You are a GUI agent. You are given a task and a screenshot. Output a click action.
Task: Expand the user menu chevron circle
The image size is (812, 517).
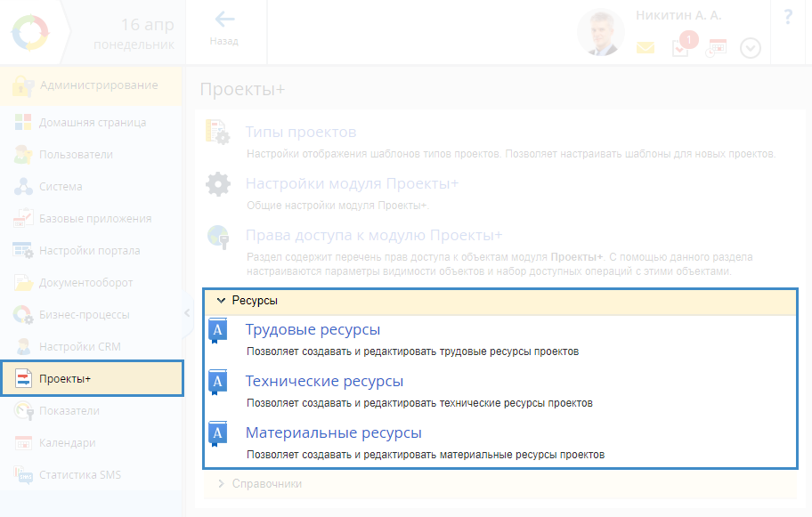pos(751,48)
